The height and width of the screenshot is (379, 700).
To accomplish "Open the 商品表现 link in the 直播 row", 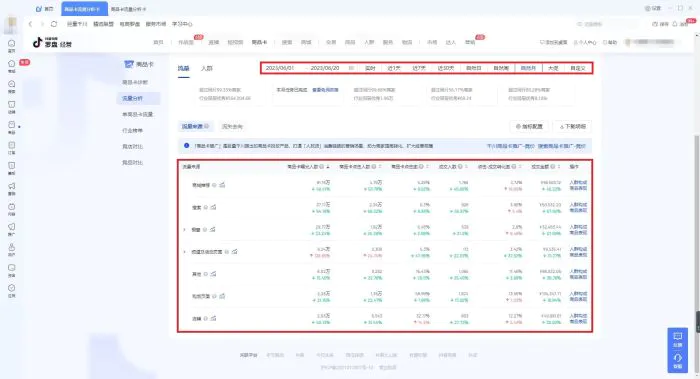I will pos(578,321).
